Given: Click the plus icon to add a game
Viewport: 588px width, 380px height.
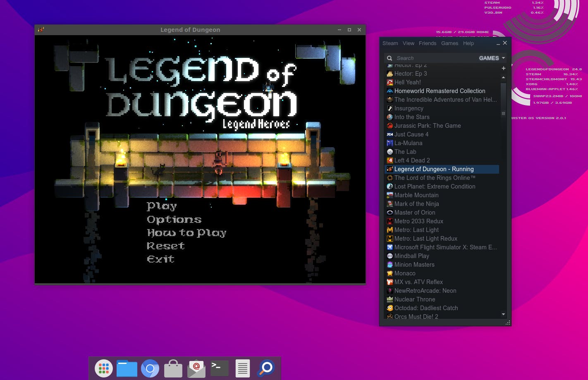Looking at the screenshot, I should 503,68.
